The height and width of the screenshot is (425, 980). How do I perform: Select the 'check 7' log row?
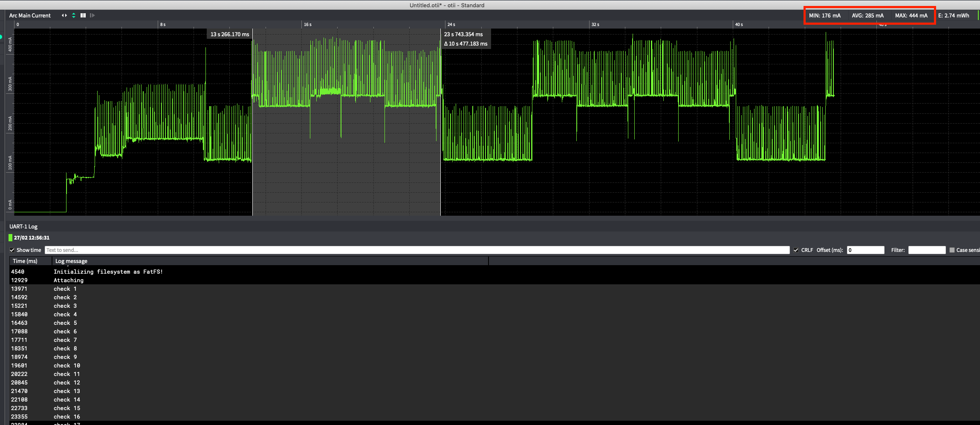494,340
